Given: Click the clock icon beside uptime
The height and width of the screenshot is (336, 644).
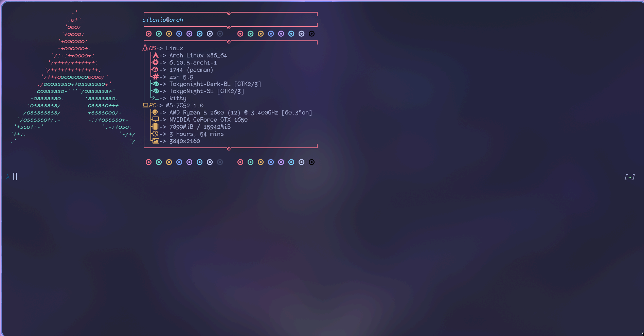Looking at the screenshot, I should tap(156, 134).
